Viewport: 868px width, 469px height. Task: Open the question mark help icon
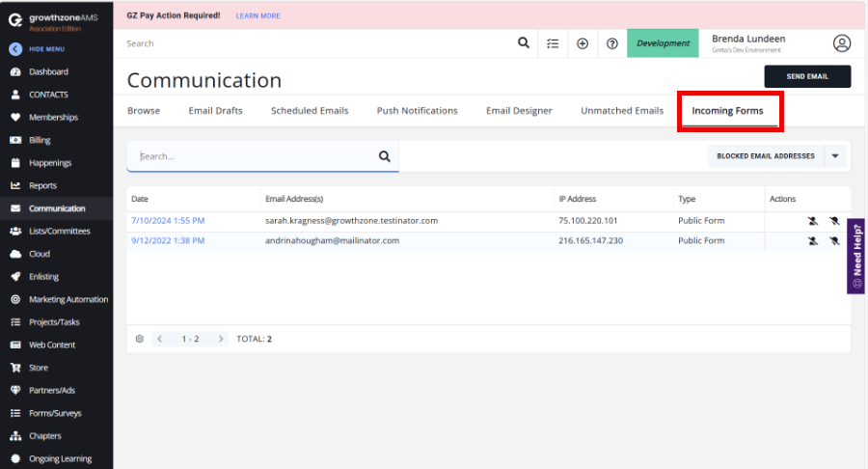[611, 43]
